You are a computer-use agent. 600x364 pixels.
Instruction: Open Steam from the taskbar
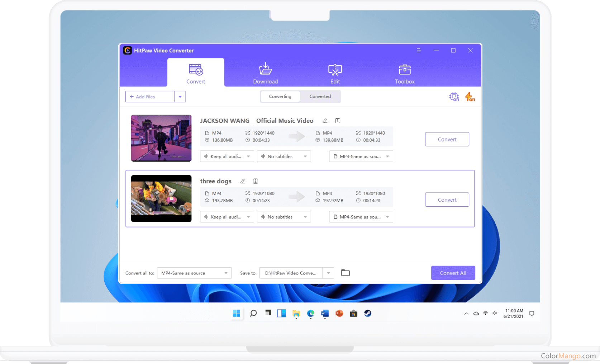368,313
